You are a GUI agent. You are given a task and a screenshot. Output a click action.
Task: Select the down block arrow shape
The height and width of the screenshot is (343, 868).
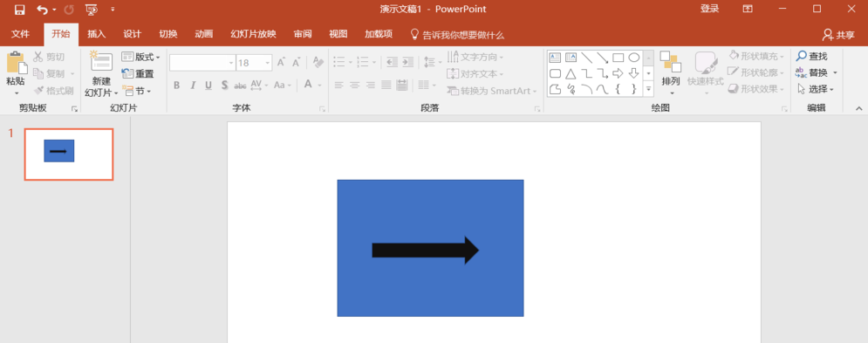coord(634,73)
